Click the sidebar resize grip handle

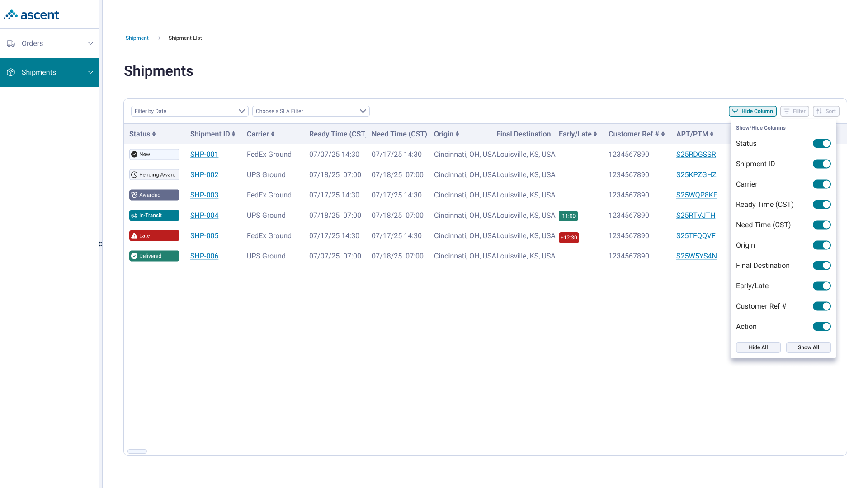(x=100, y=244)
